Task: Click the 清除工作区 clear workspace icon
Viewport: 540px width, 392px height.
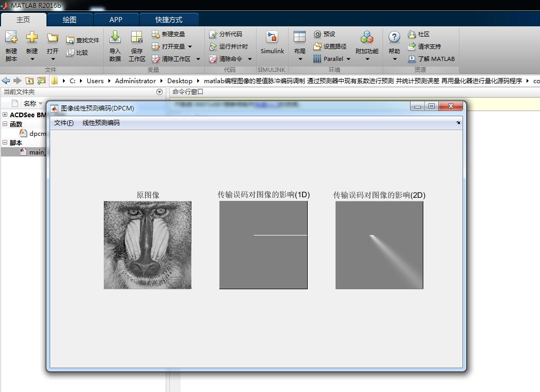Action: (156, 59)
